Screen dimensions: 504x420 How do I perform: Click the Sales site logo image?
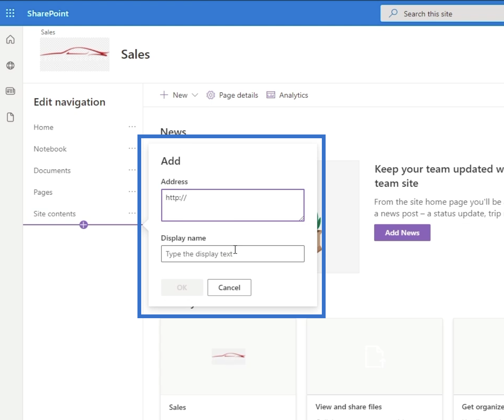pyautogui.click(x=75, y=54)
